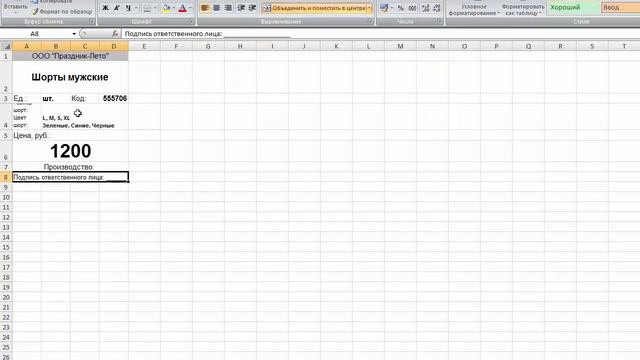This screenshot has width=640, height=360.
Task: Apply the Ввод cell style
Action: (620, 7)
